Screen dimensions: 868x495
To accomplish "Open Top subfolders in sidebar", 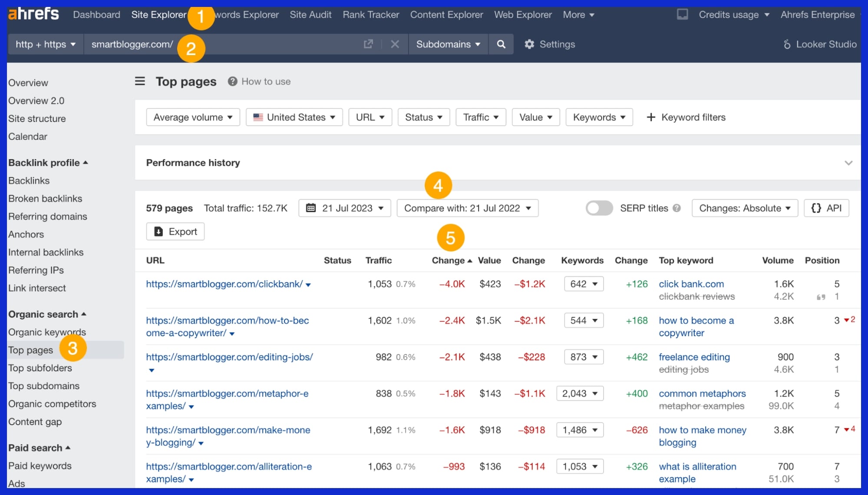I will (x=40, y=368).
